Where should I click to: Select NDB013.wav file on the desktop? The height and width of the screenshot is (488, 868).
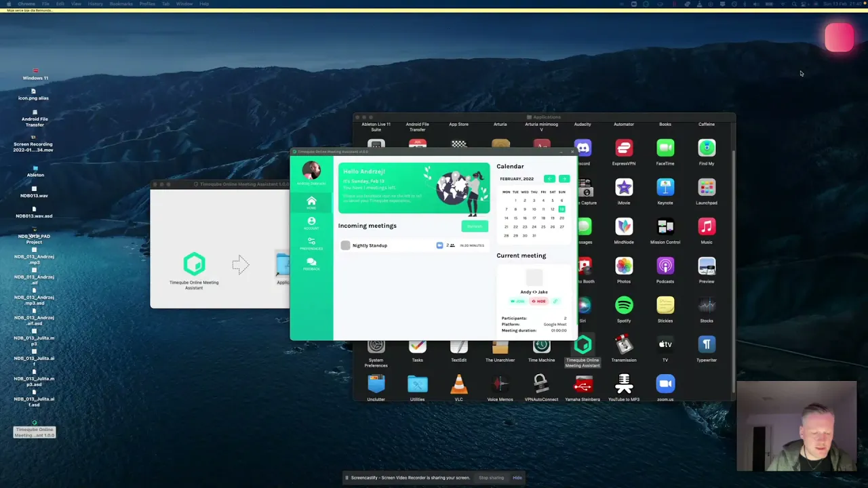pyautogui.click(x=34, y=192)
